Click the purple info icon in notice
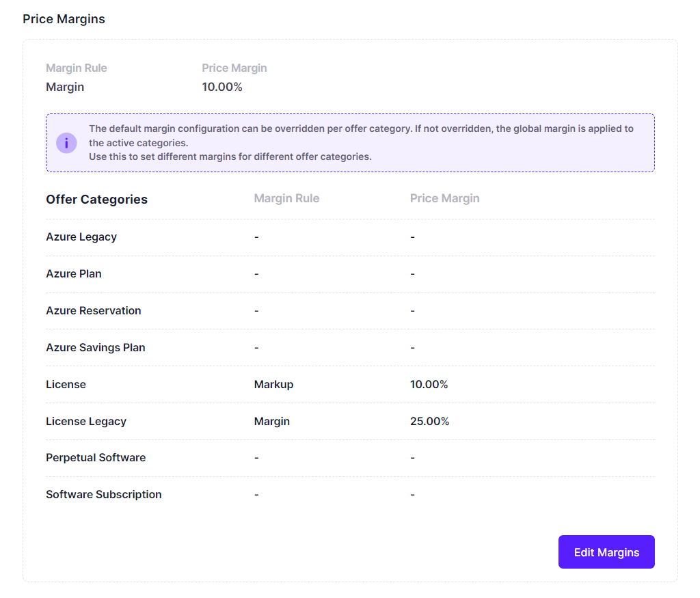The height and width of the screenshot is (598, 700). tap(66, 143)
